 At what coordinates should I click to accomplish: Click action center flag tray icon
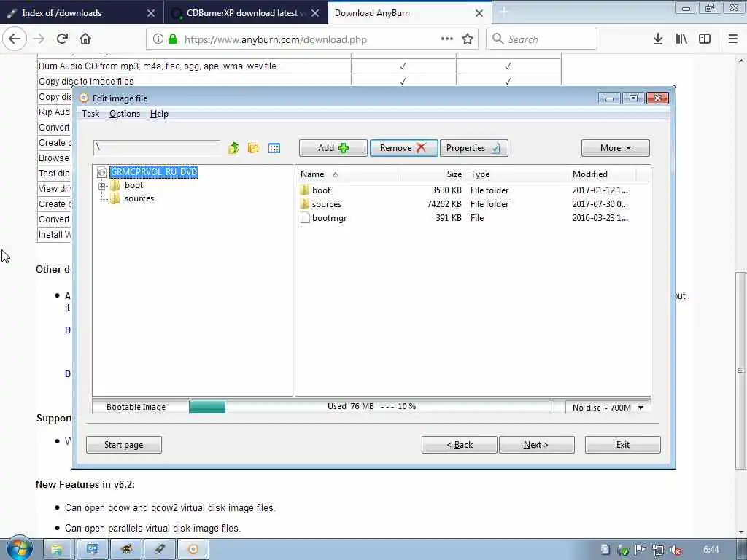coord(640,551)
